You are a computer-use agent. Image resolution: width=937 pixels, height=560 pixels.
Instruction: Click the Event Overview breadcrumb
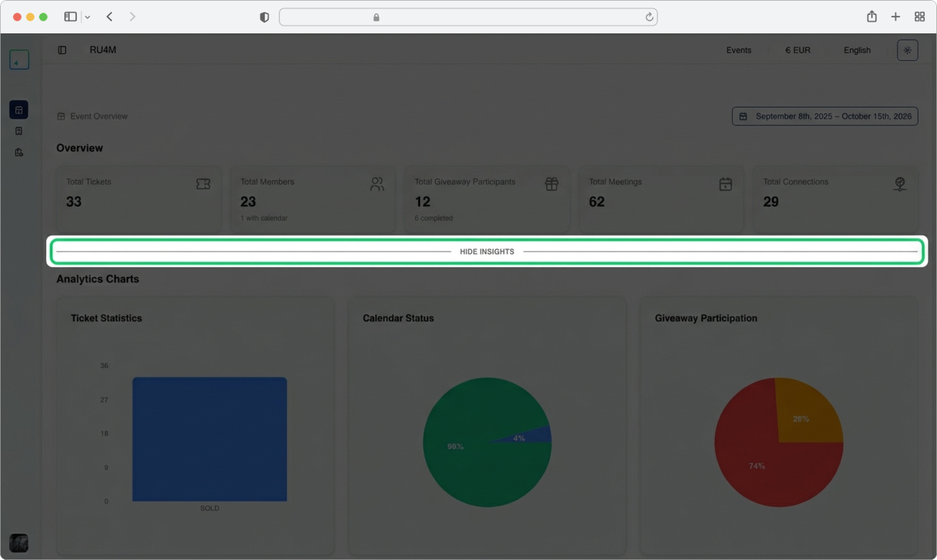pyautogui.click(x=98, y=116)
